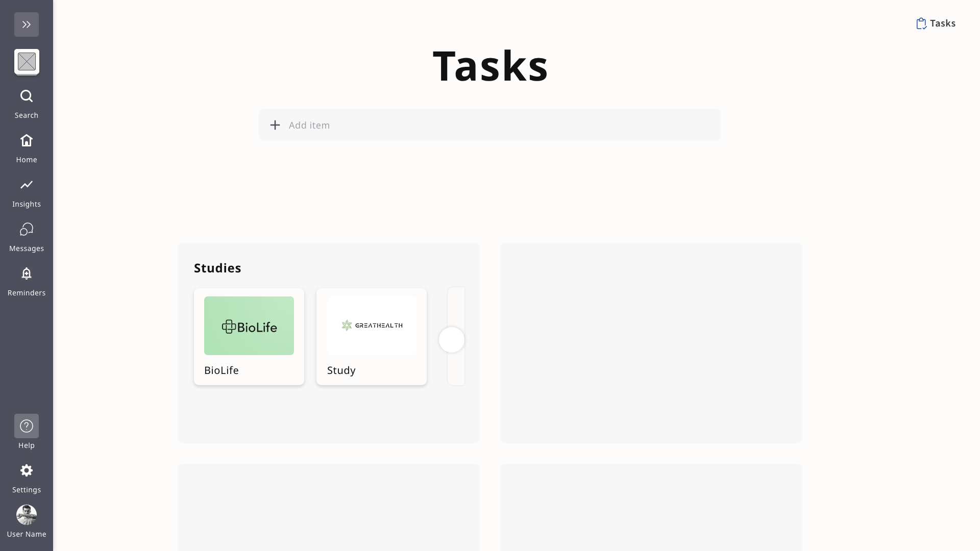Open the GreatHealth Study card
The width and height of the screenshot is (980, 551).
tap(372, 326)
